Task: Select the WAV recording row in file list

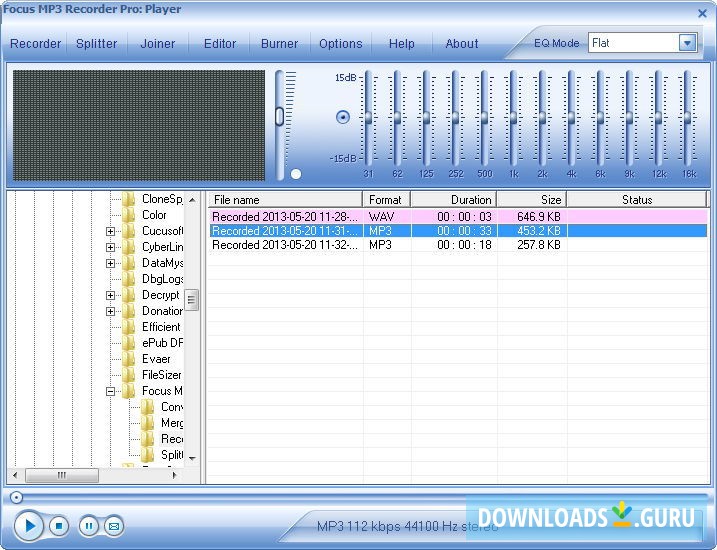Action: click(x=285, y=216)
